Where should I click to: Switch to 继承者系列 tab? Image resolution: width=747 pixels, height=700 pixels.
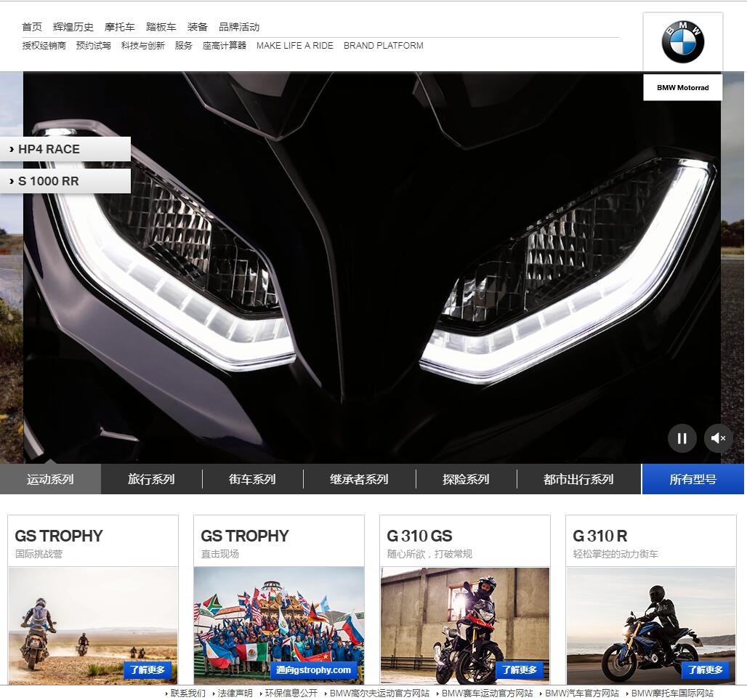359,479
